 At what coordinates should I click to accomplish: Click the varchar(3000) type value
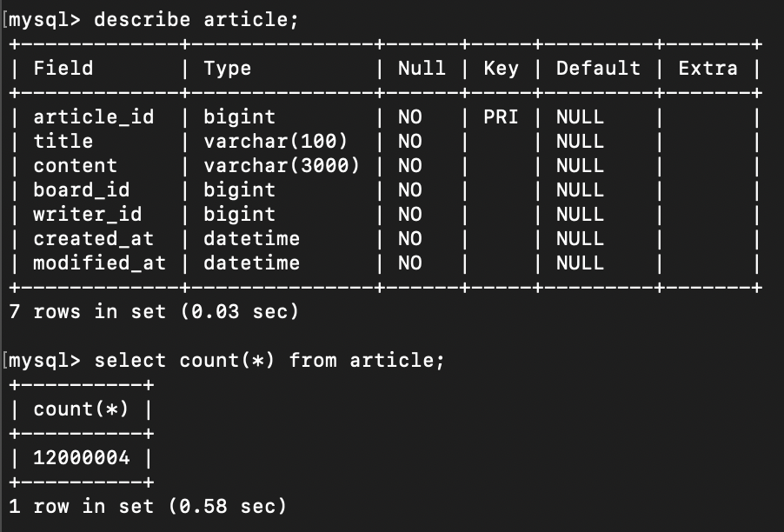pos(282,166)
